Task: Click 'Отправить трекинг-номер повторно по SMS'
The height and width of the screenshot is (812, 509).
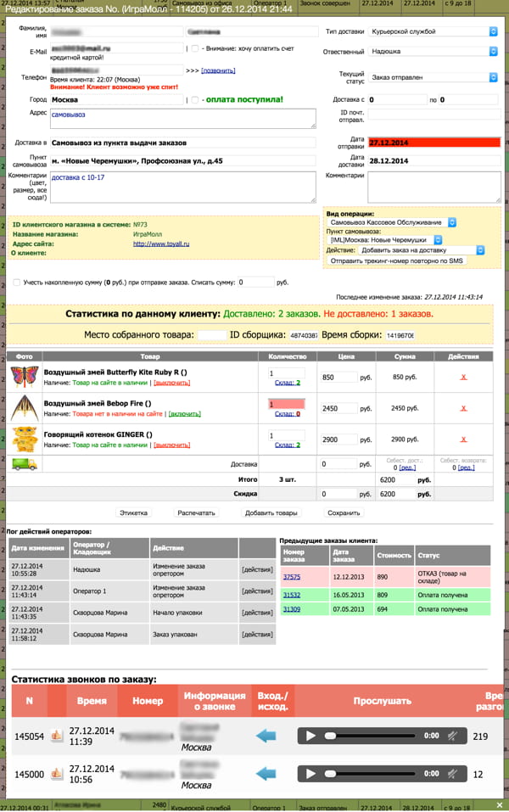Action: [397, 261]
